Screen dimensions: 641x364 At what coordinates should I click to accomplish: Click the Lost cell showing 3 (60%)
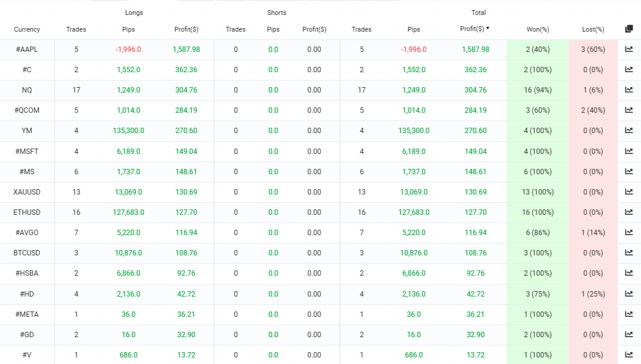(593, 50)
